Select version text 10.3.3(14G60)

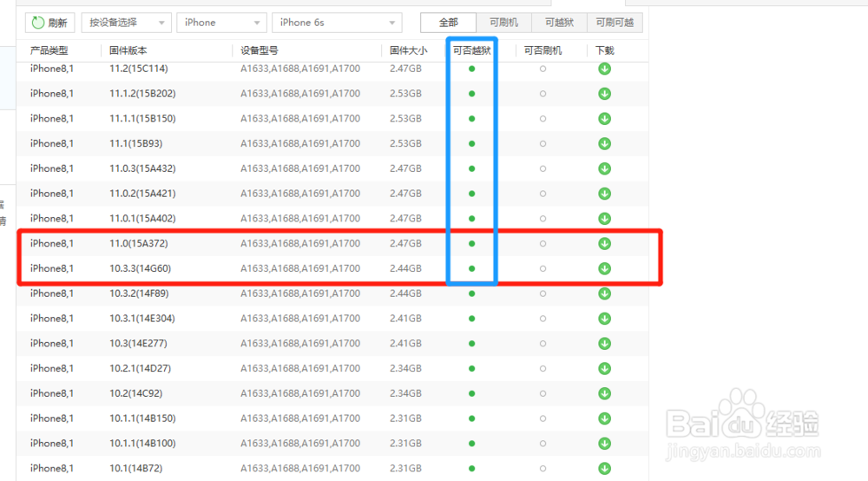[x=140, y=268]
